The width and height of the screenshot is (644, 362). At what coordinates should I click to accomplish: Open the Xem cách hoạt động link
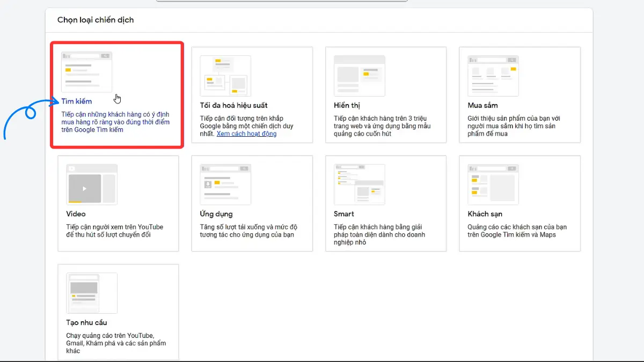coord(246,134)
